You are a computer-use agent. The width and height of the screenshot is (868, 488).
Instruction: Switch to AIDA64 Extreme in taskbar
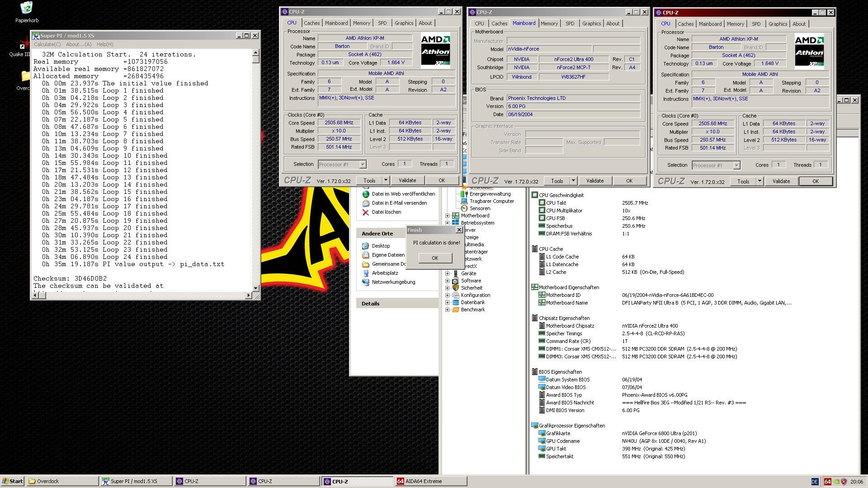[x=431, y=481]
